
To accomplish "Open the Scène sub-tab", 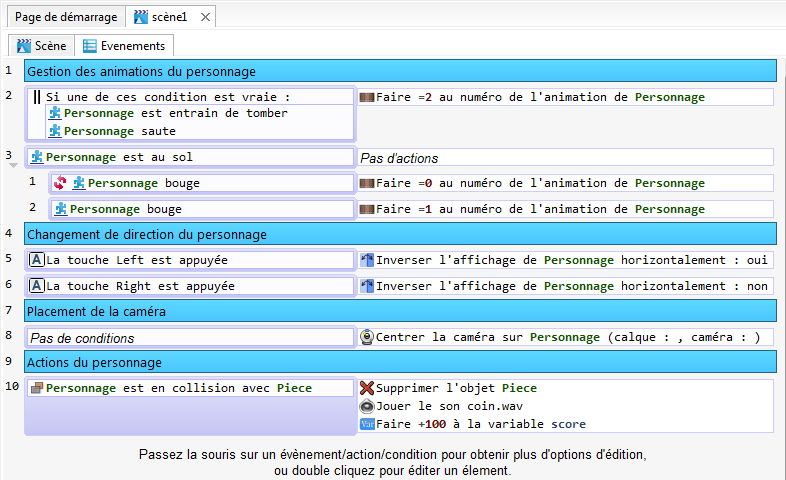I will [x=42, y=45].
